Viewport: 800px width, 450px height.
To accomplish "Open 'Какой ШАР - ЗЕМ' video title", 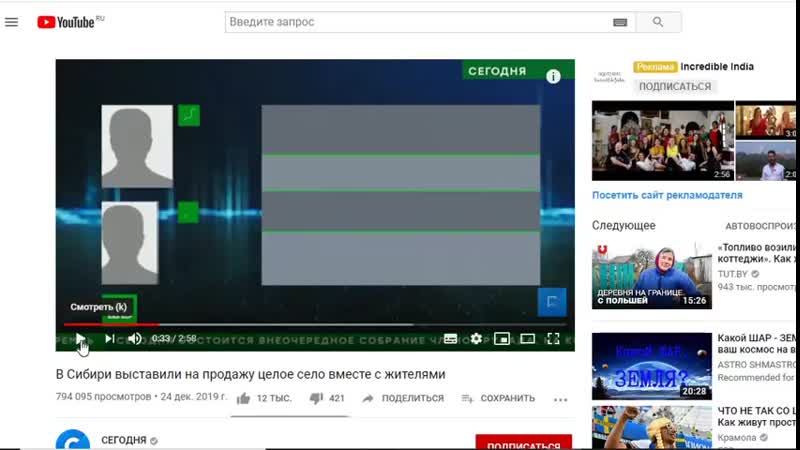I will 757,344.
